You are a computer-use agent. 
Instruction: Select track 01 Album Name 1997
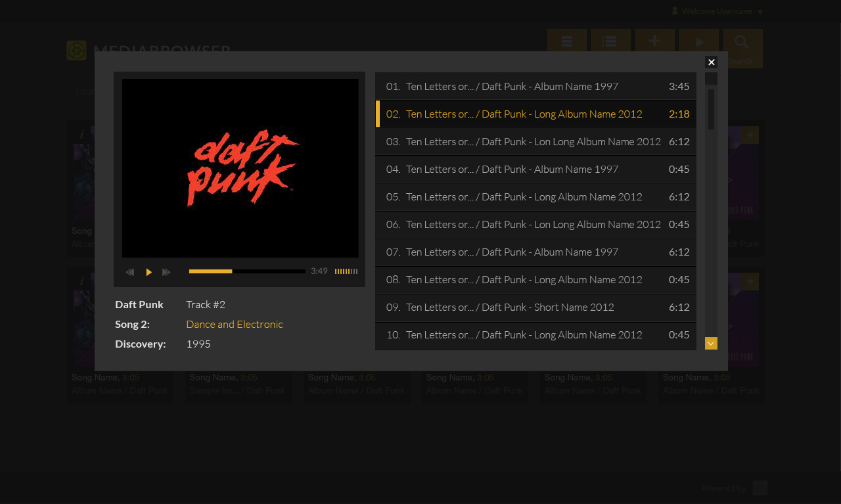coord(535,86)
